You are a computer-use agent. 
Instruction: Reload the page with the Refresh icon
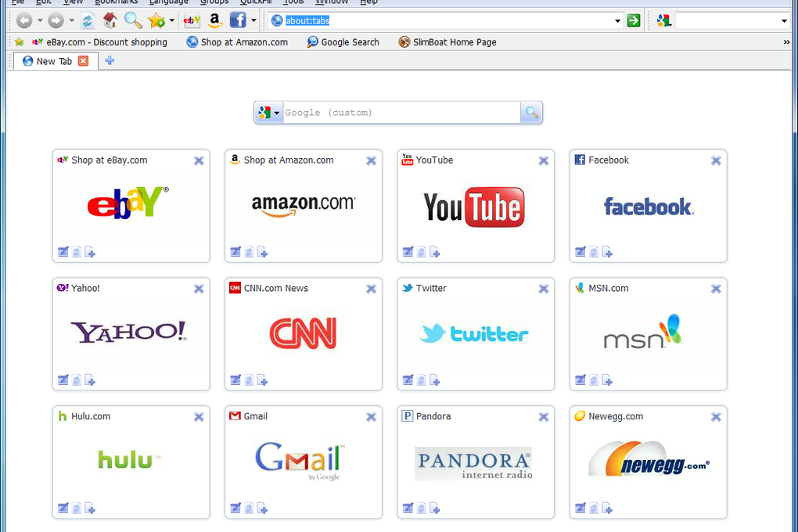pyautogui.click(x=88, y=21)
